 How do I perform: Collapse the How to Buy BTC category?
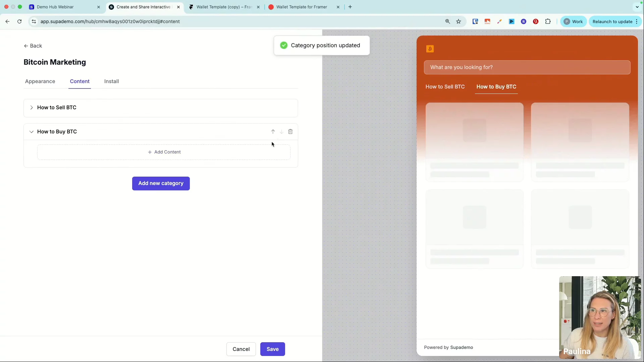pyautogui.click(x=32, y=132)
